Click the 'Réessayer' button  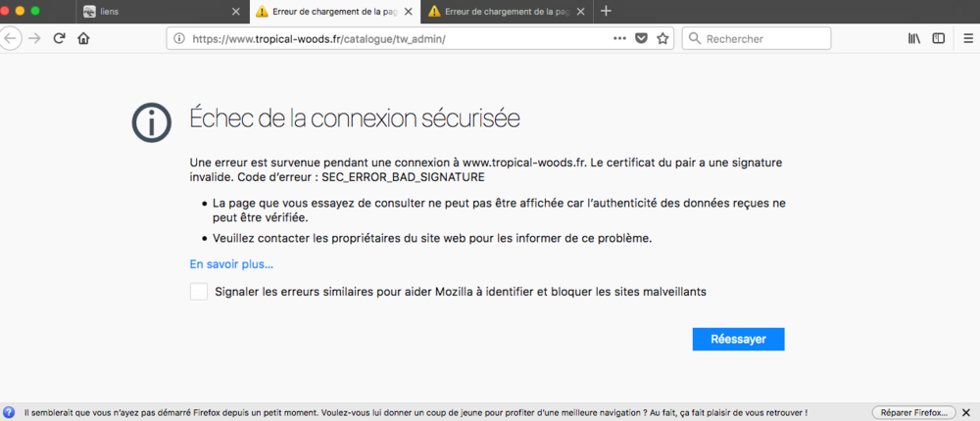(x=738, y=339)
